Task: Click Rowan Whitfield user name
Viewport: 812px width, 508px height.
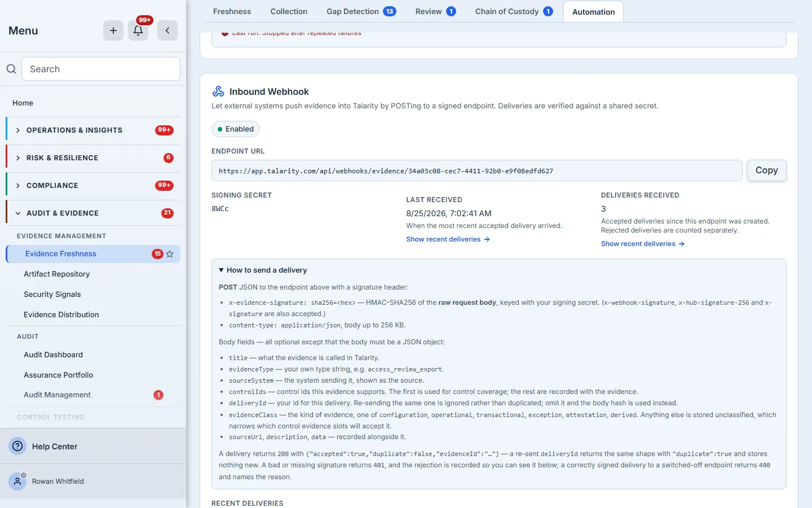Action: (58, 481)
